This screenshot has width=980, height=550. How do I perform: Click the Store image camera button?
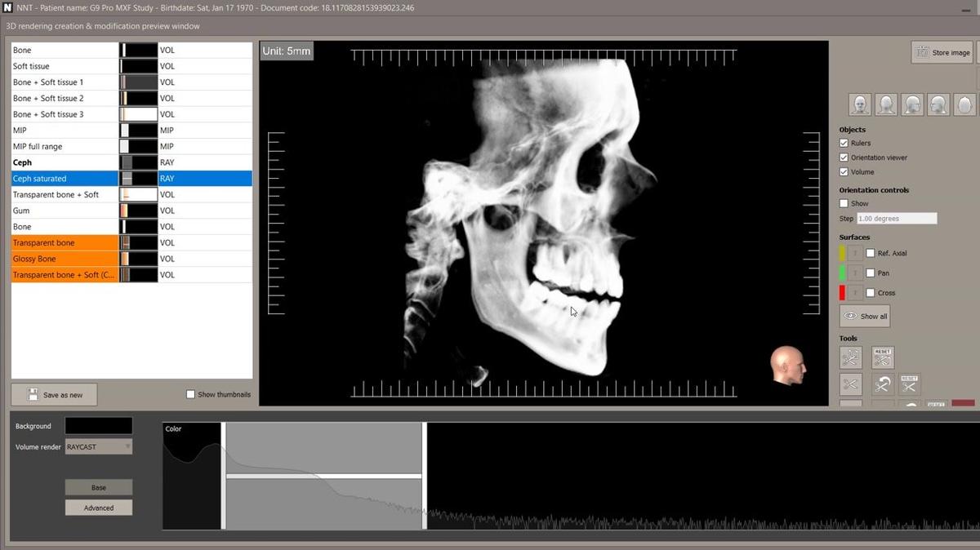pos(942,52)
